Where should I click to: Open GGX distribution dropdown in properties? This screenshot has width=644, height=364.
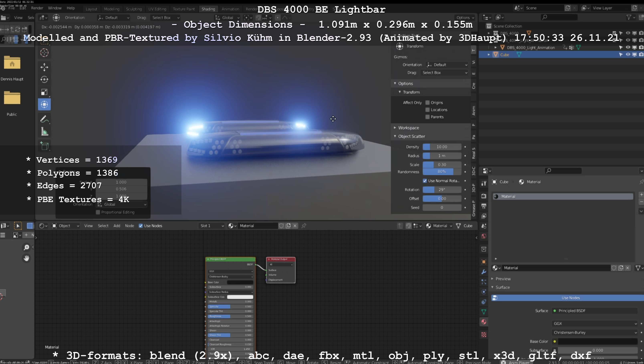coord(594,323)
